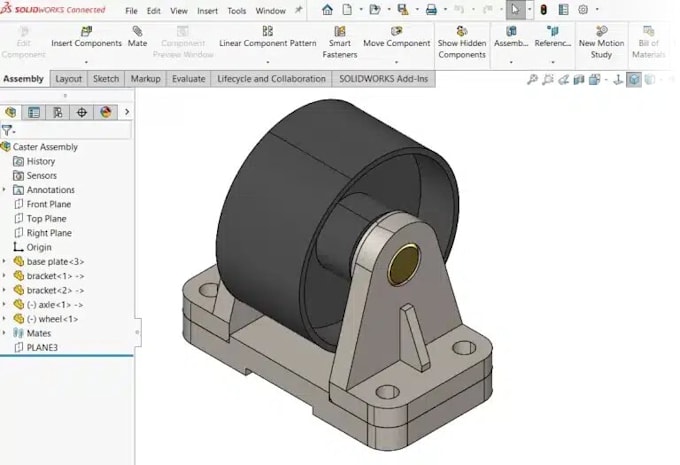Screen dimensions: 680x465
Task: Open the Options gear dropdown arrow
Action: 597,10
